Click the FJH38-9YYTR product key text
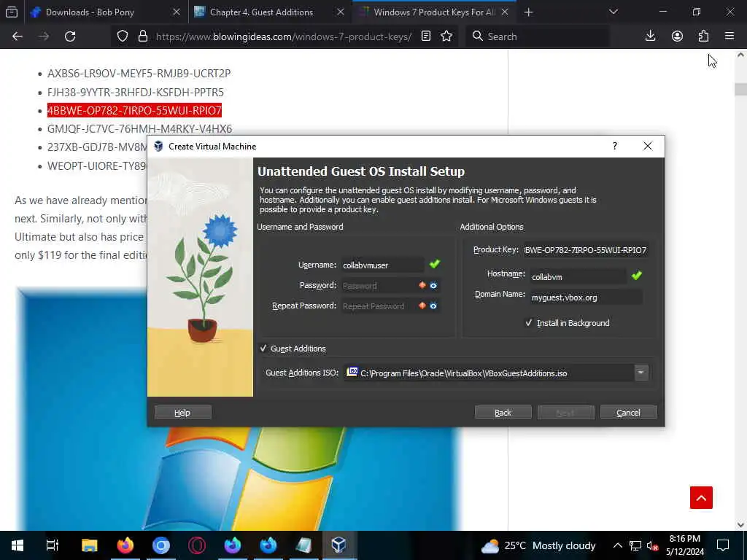The height and width of the screenshot is (560, 747). click(135, 92)
